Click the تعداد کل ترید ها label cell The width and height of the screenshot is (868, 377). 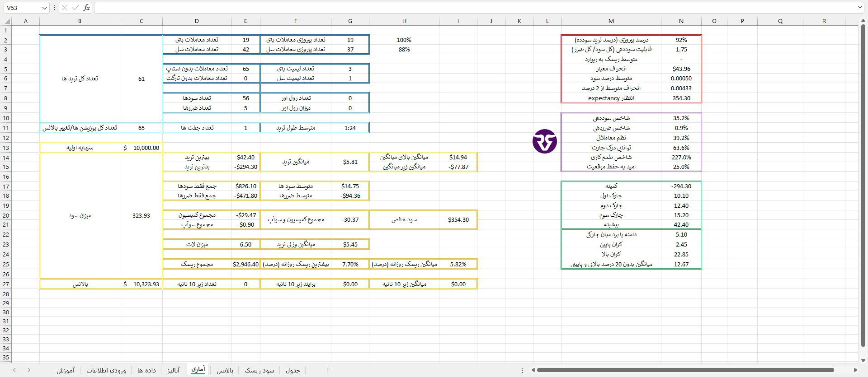(80, 79)
